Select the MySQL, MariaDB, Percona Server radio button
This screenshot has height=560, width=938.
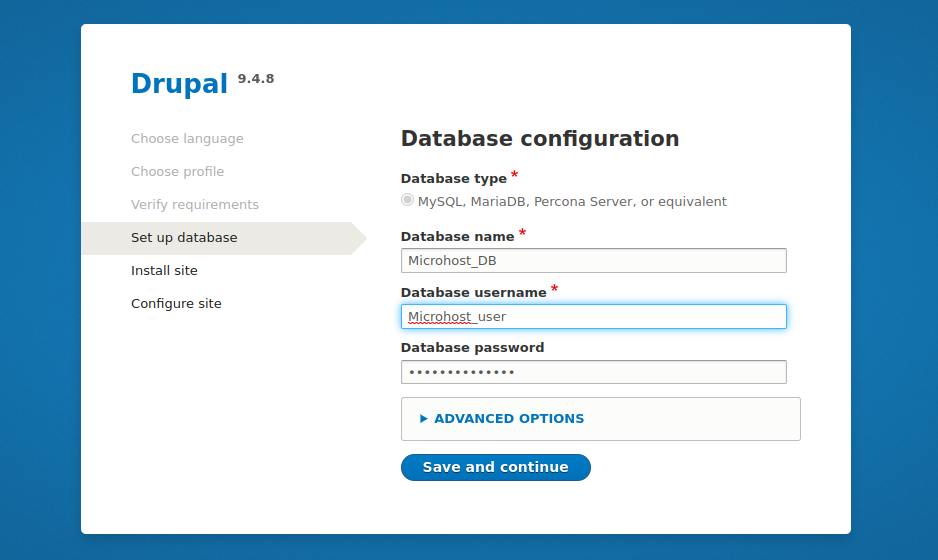coord(407,200)
